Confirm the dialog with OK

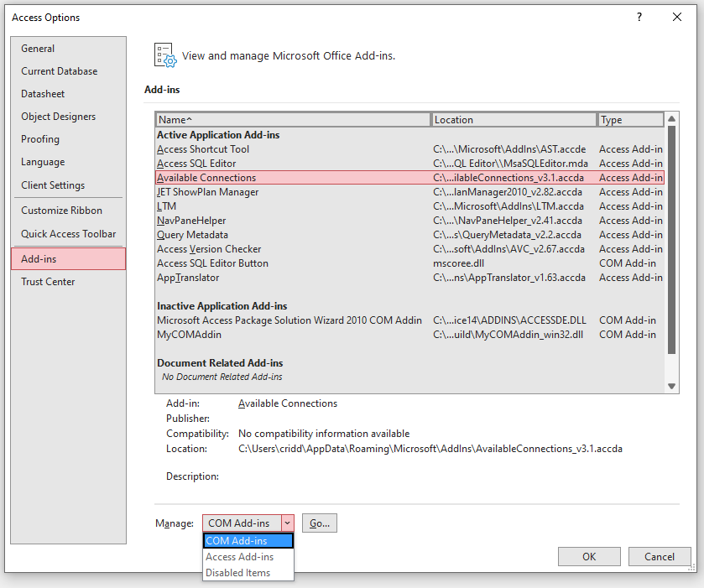pyautogui.click(x=589, y=557)
